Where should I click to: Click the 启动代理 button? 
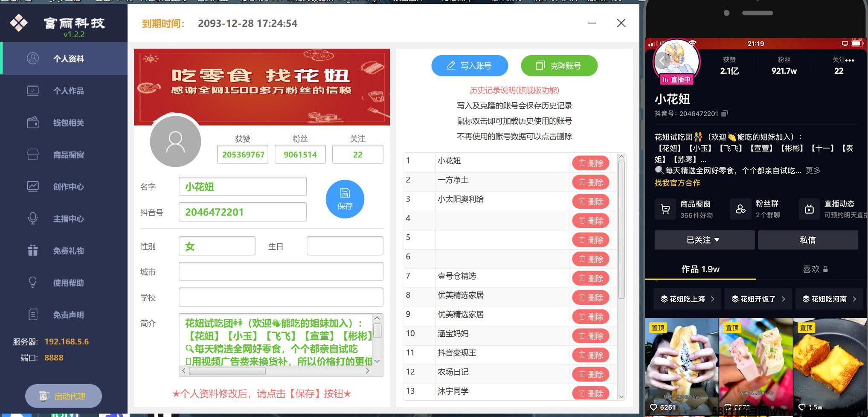tap(64, 396)
